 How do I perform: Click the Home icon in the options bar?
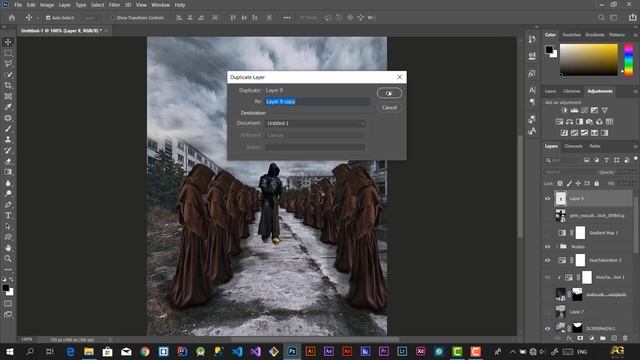(12, 18)
